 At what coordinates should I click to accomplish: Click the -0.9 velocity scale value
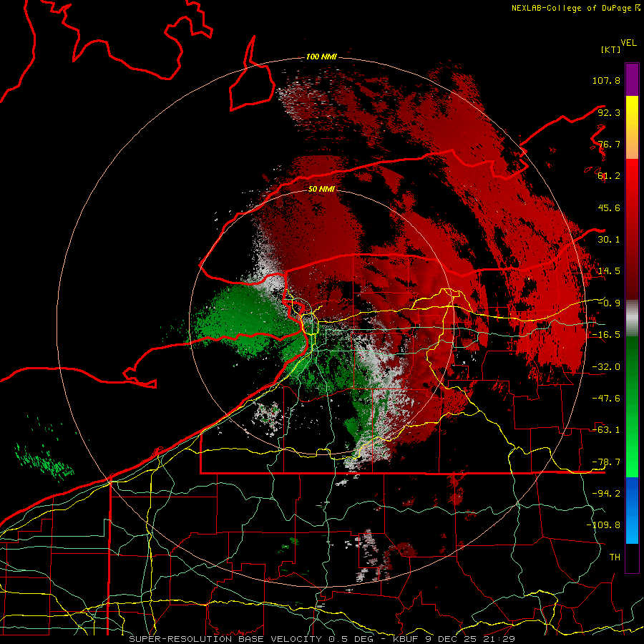[609, 303]
